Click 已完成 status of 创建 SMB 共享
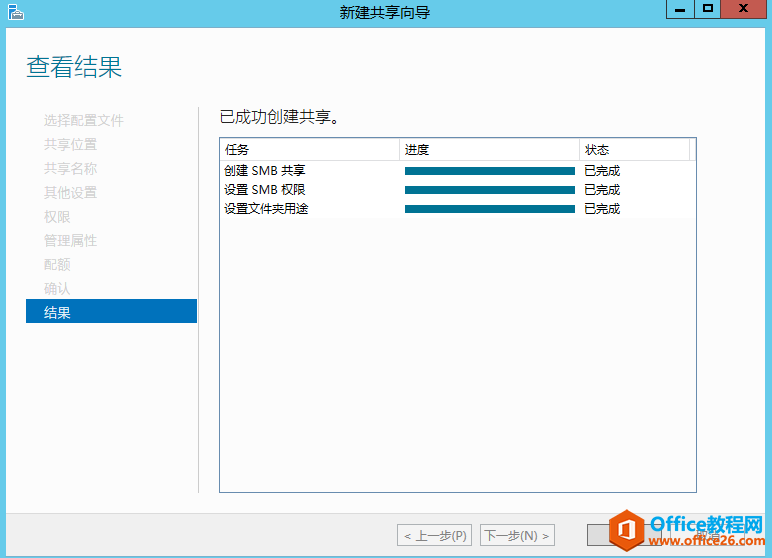The image size is (772, 558). pyautogui.click(x=602, y=171)
